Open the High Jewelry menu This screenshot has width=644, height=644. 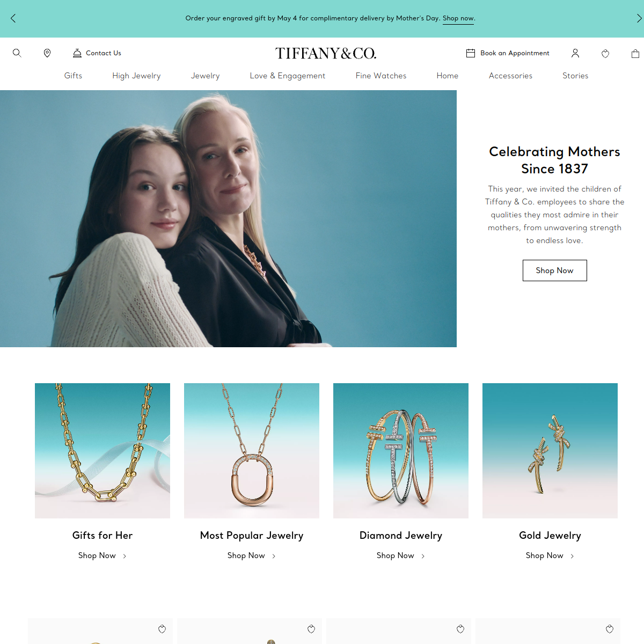[x=136, y=76]
